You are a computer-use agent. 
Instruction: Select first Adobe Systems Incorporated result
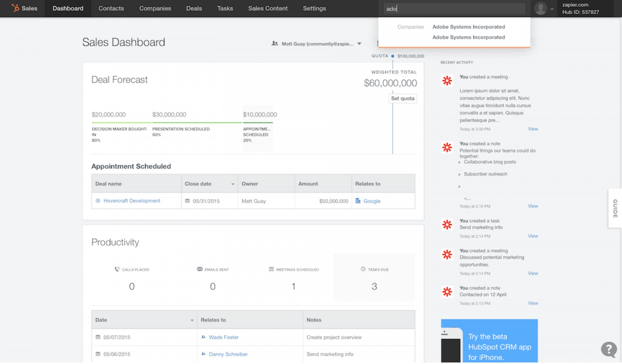tap(468, 27)
